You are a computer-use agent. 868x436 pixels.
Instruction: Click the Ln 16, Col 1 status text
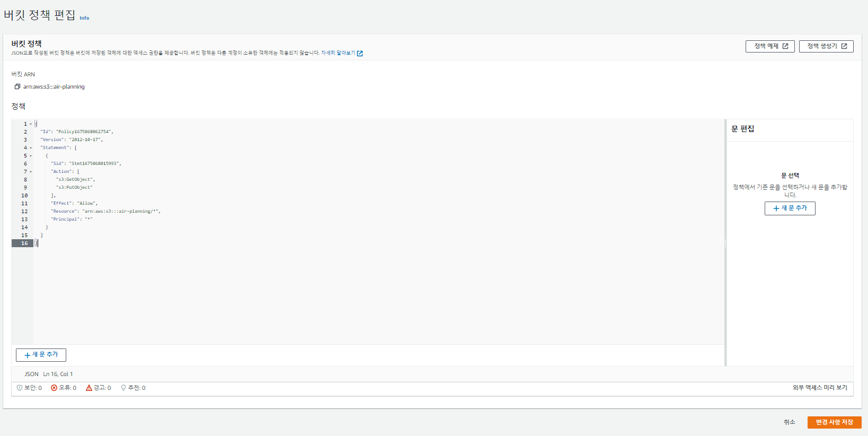[x=58, y=374]
